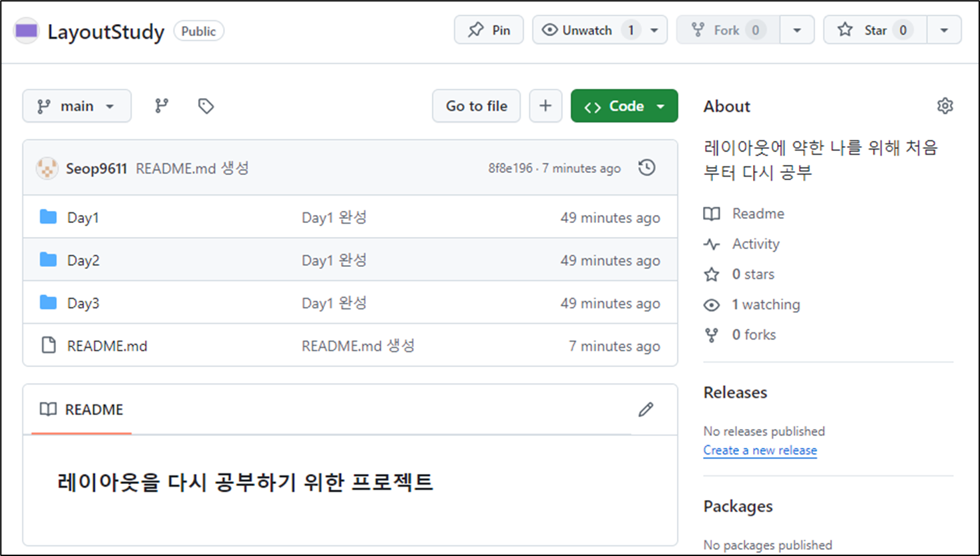View commit history clock icon
The width and height of the screenshot is (980, 556).
[646, 168]
